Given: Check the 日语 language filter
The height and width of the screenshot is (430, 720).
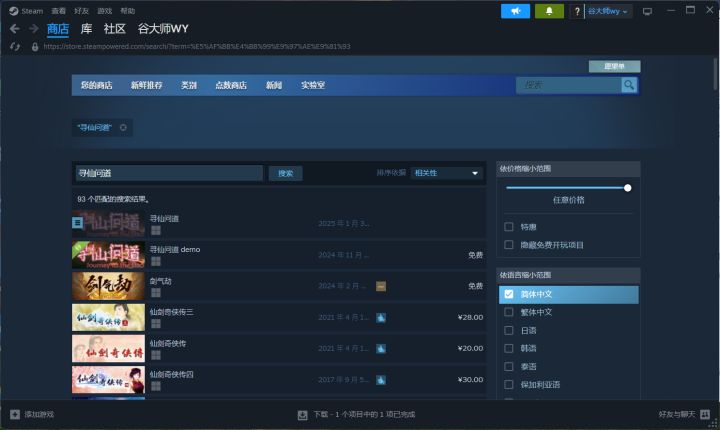Looking at the screenshot, I should pos(509,330).
